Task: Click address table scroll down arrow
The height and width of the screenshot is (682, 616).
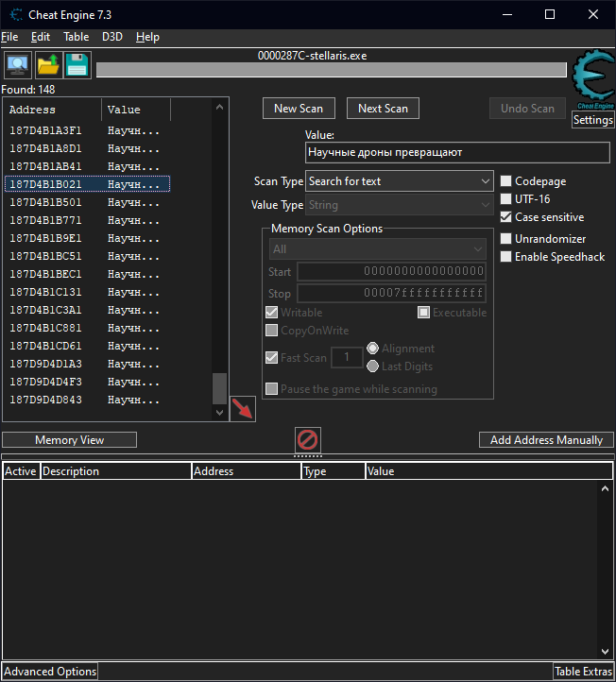Action: (x=605, y=651)
